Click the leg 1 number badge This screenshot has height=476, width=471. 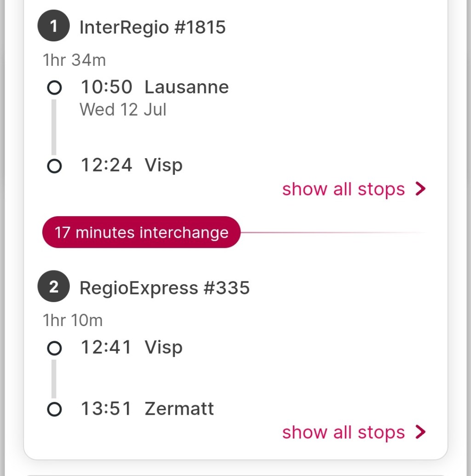(x=53, y=27)
